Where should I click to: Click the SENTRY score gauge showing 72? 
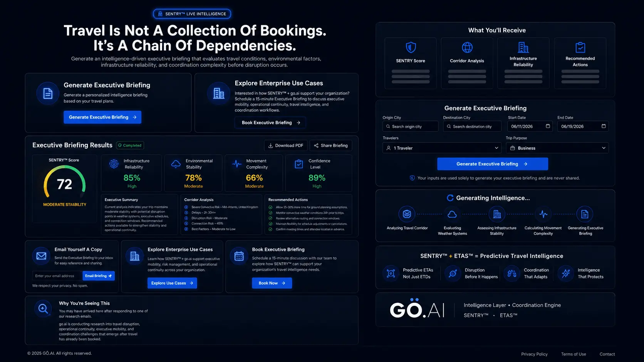click(65, 182)
